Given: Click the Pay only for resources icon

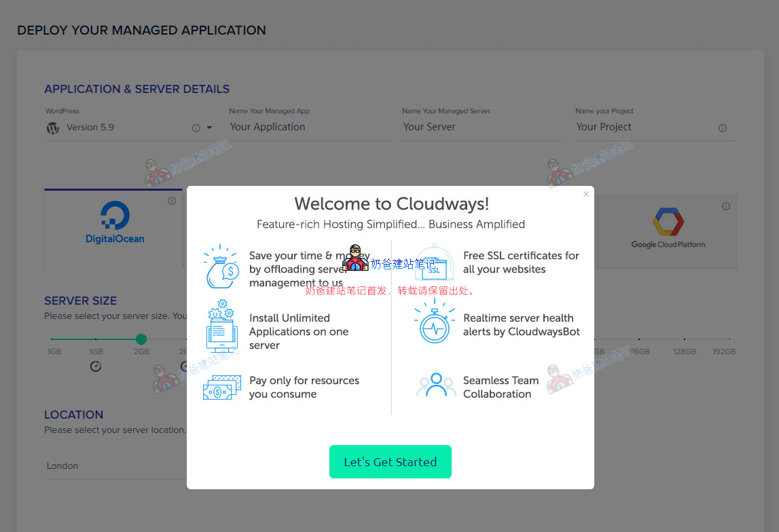Looking at the screenshot, I should (x=221, y=387).
